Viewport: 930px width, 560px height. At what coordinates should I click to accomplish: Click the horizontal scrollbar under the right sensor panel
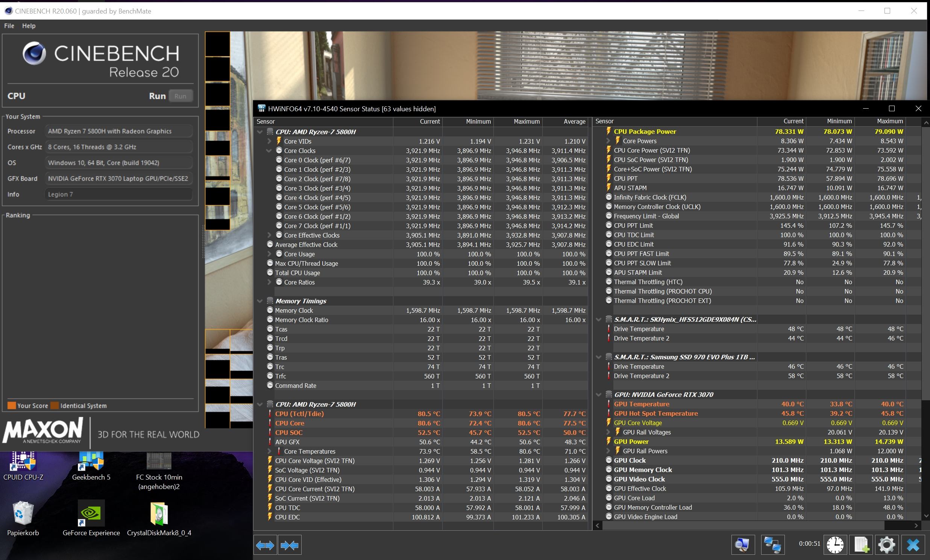coord(743,525)
